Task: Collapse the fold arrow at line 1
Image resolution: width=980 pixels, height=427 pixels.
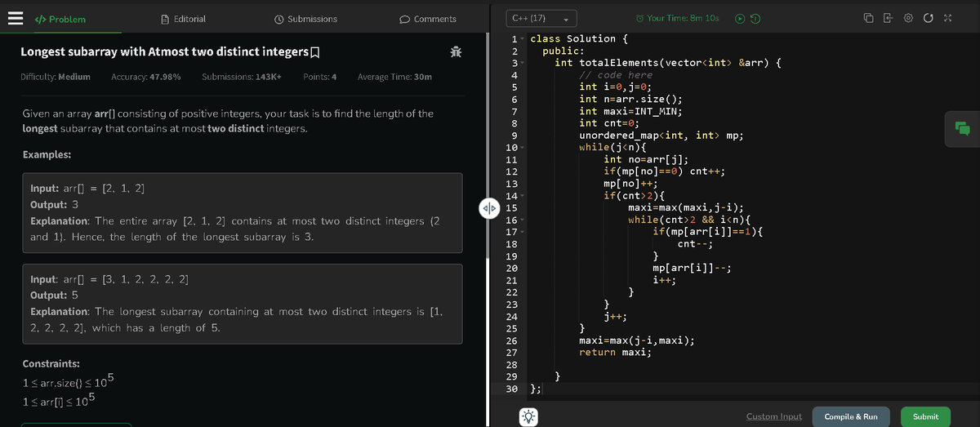Action: (x=521, y=38)
